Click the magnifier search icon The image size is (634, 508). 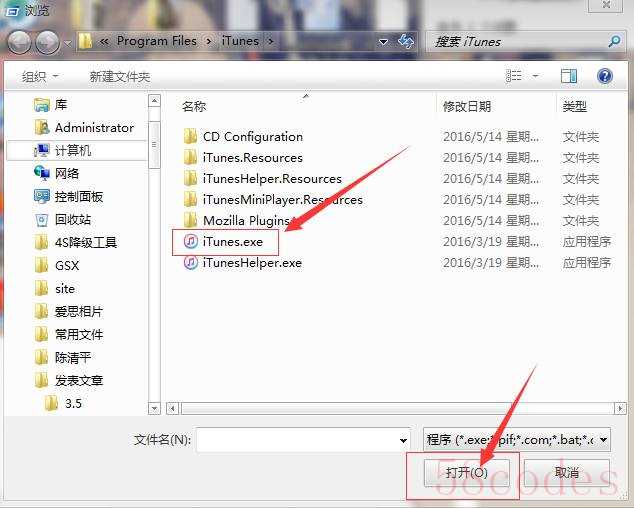(x=614, y=41)
